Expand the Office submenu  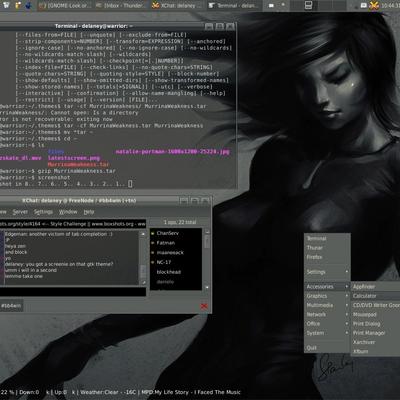point(327,324)
